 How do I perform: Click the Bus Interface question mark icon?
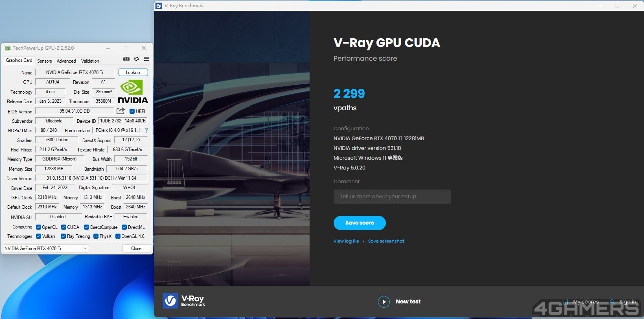[146, 130]
